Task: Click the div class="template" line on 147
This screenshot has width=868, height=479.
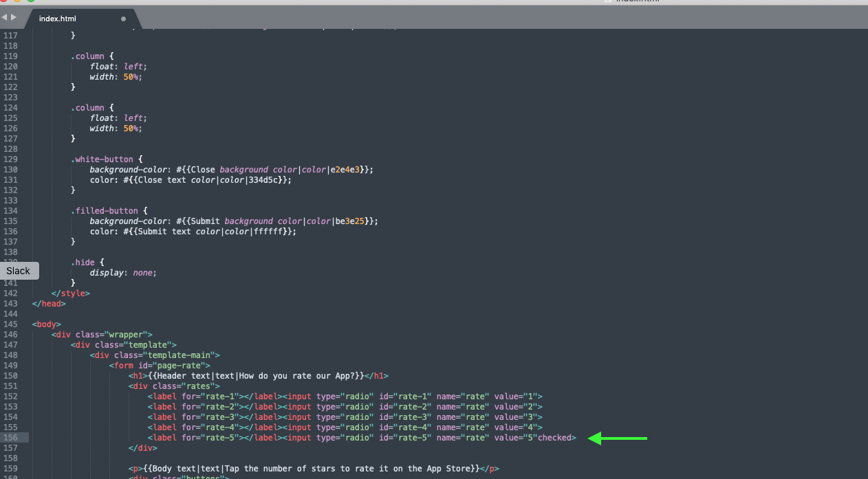Action: pyautogui.click(x=124, y=345)
